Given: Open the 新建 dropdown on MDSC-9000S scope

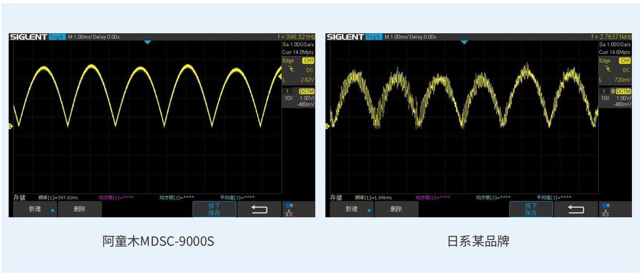Looking at the screenshot, I should pos(35,210).
